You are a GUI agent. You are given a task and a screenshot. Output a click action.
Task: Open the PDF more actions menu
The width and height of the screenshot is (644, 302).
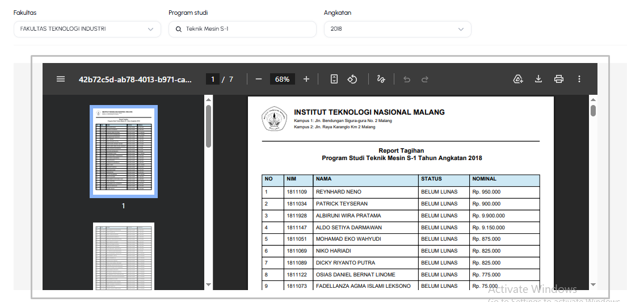(x=579, y=79)
